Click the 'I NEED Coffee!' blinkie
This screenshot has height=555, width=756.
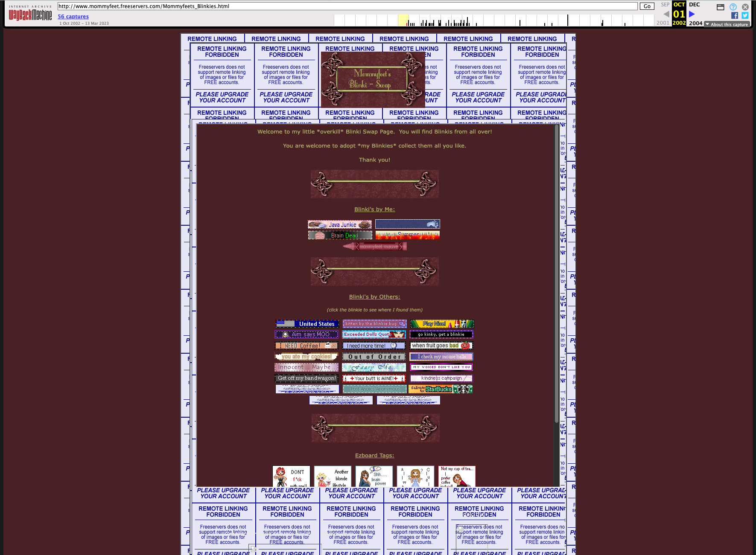pos(306,346)
